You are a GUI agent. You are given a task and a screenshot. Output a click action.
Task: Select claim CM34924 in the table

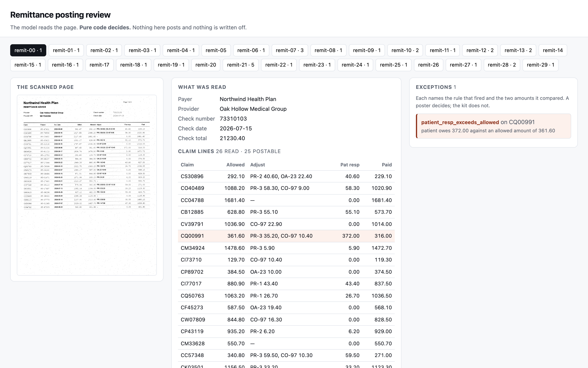[x=286, y=248]
